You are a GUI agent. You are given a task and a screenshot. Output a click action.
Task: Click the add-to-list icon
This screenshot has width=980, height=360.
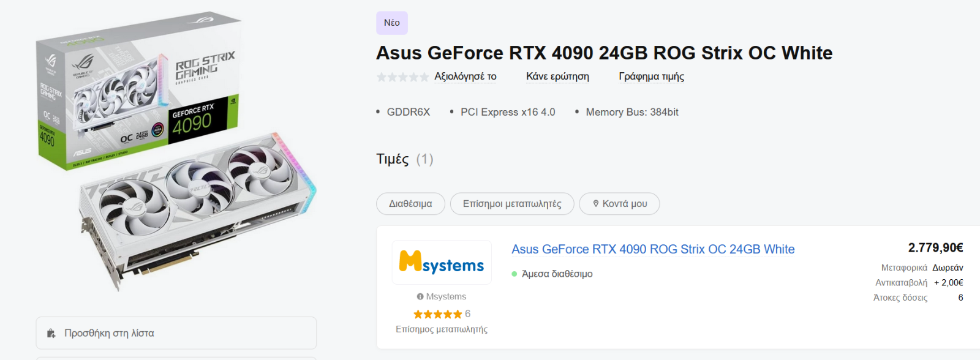pos(51,333)
